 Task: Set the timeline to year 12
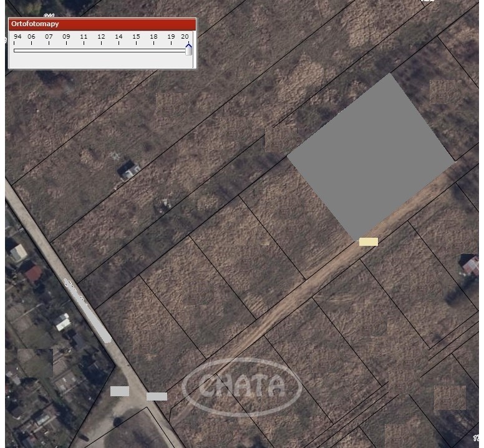(x=101, y=36)
